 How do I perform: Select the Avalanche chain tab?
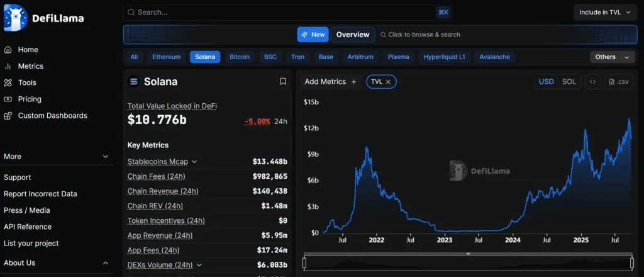(x=494, y=57)
